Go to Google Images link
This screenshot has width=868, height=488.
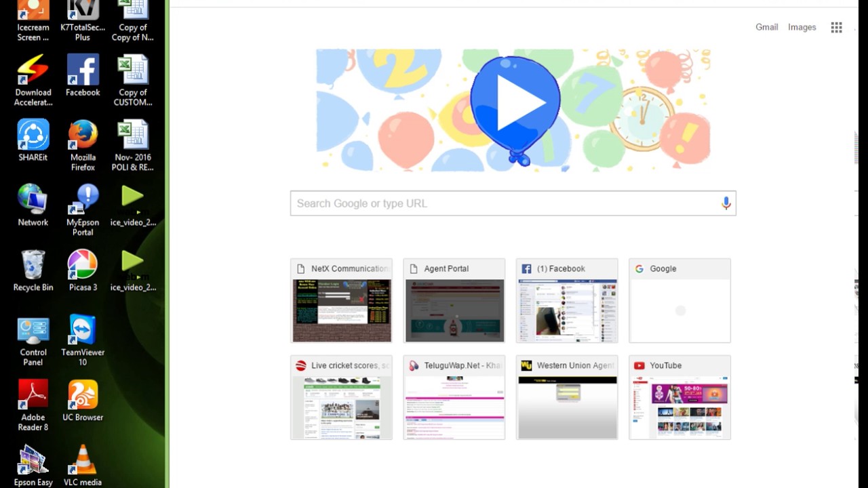pyautogui.click(x=802, y=27)
